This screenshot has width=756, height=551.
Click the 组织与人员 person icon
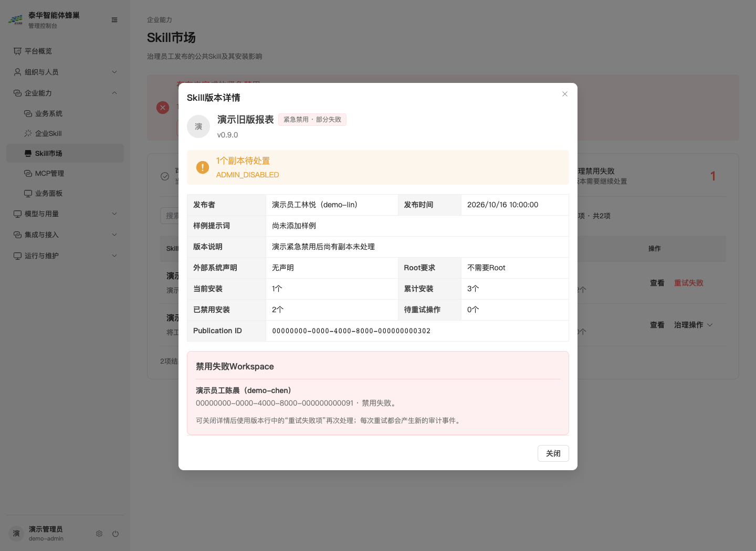17,72
